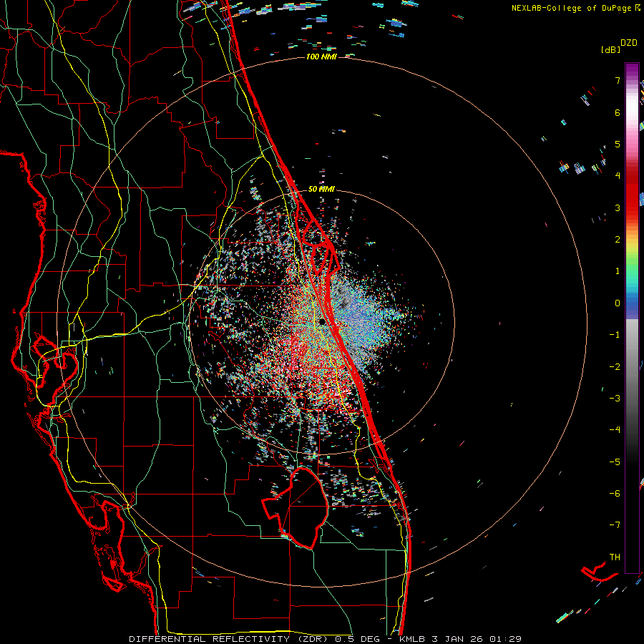Click the 0 value on the scale

[618, 303]
